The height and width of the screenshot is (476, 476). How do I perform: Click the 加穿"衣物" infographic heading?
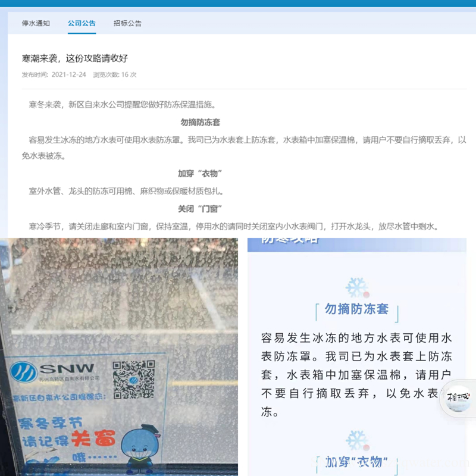click(356, 462)
